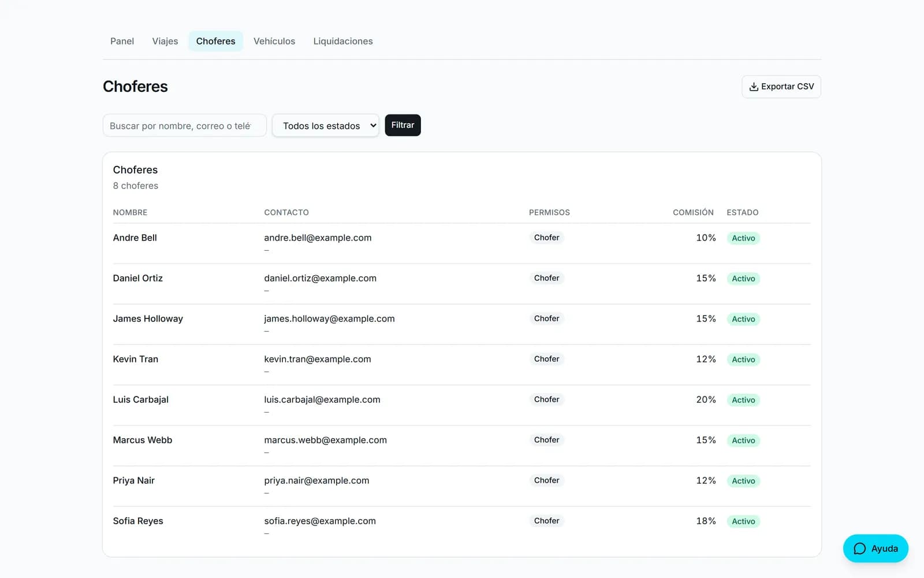
Task: Click driver name Sofia Reyes
Action: (x=138, y=521)
